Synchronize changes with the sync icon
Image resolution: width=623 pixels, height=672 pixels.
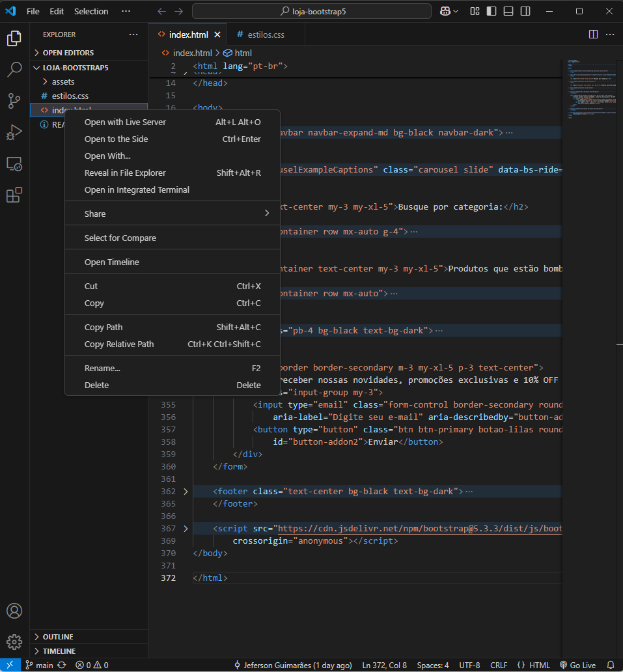tap(62, 665)
